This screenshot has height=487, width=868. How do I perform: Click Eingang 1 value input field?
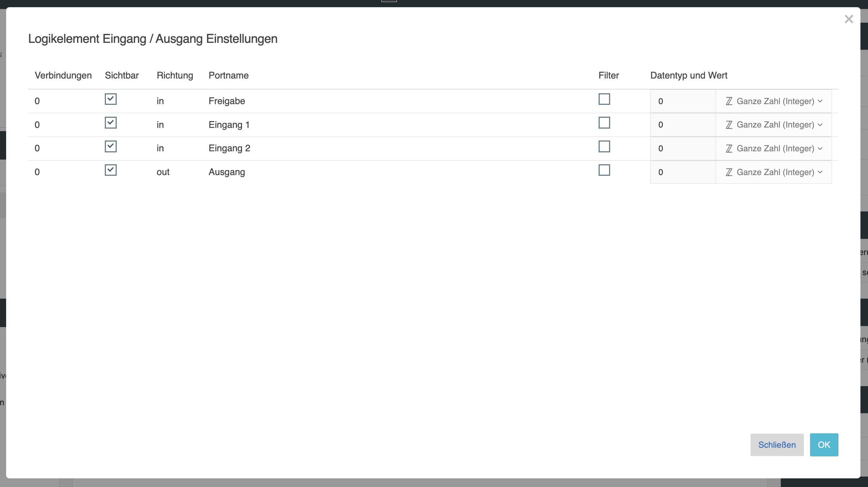point(683,125)
